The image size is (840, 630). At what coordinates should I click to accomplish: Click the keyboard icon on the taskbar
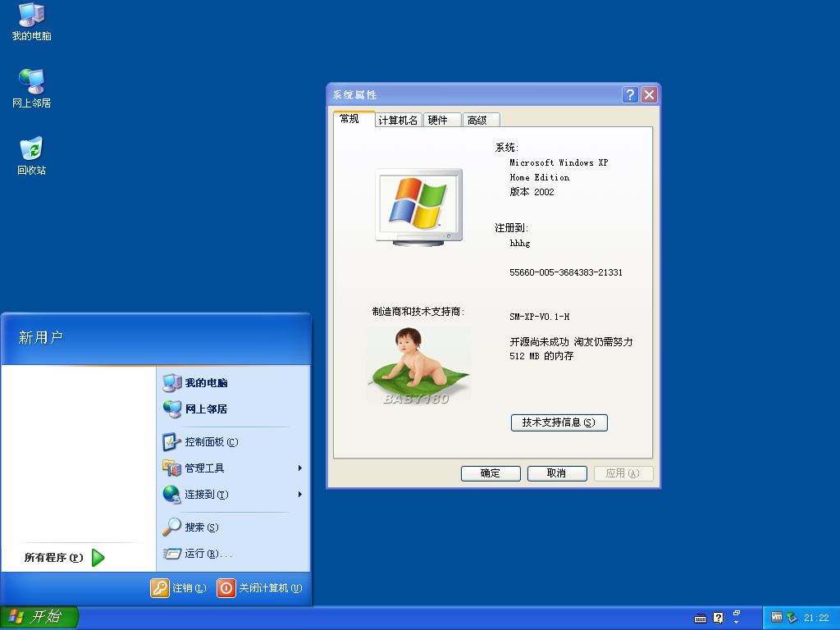pos(701,619)
